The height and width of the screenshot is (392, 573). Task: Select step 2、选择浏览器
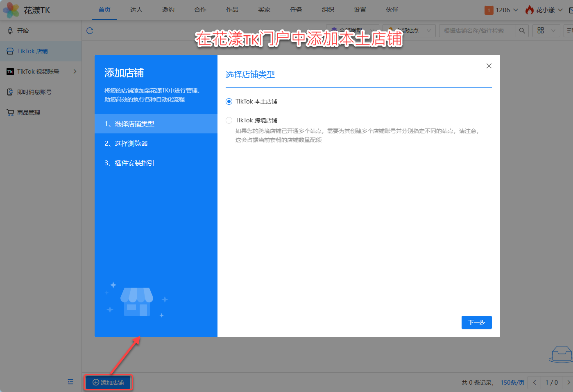coord(156,143)
